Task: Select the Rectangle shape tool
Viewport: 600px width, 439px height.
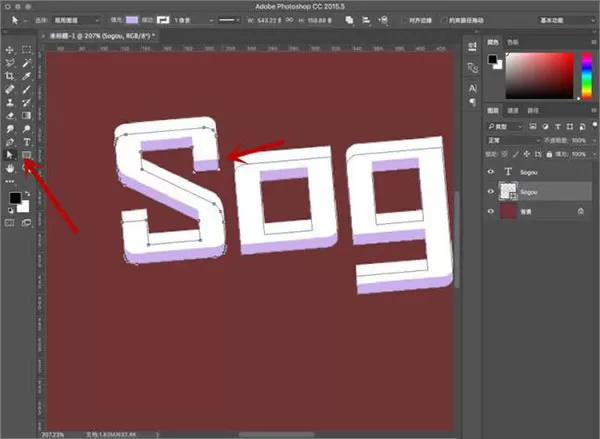Action: click(26, 155)
